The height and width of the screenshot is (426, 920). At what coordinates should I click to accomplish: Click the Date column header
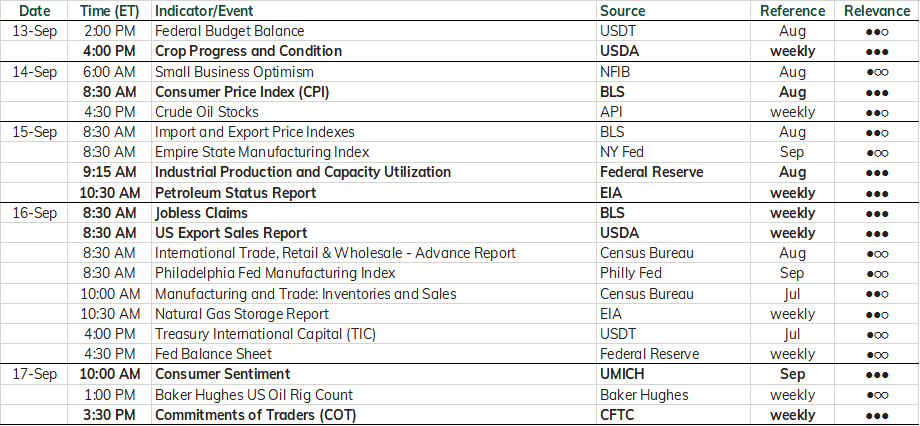coord(35,11)
